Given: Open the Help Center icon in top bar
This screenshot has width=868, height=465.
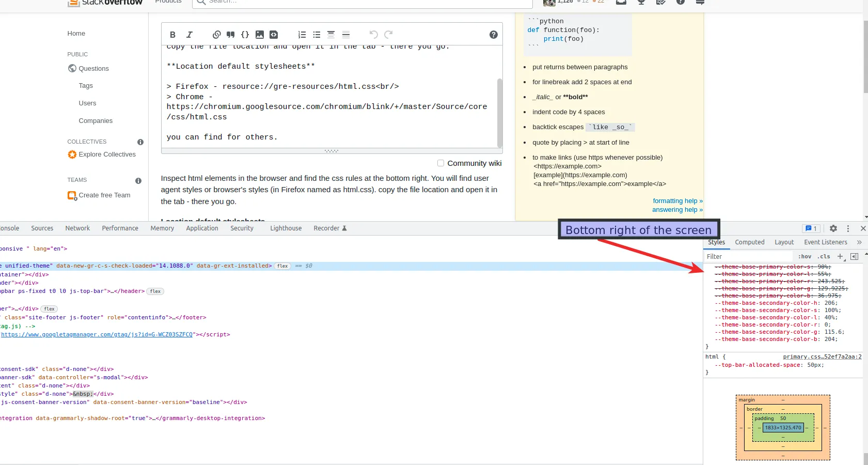Looking at the screenshot, I should 681,2.
